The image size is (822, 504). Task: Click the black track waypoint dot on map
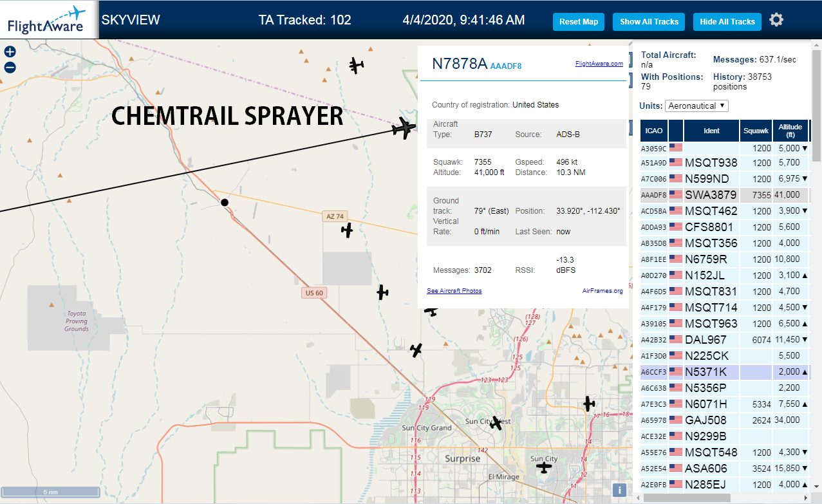point(225,202)
